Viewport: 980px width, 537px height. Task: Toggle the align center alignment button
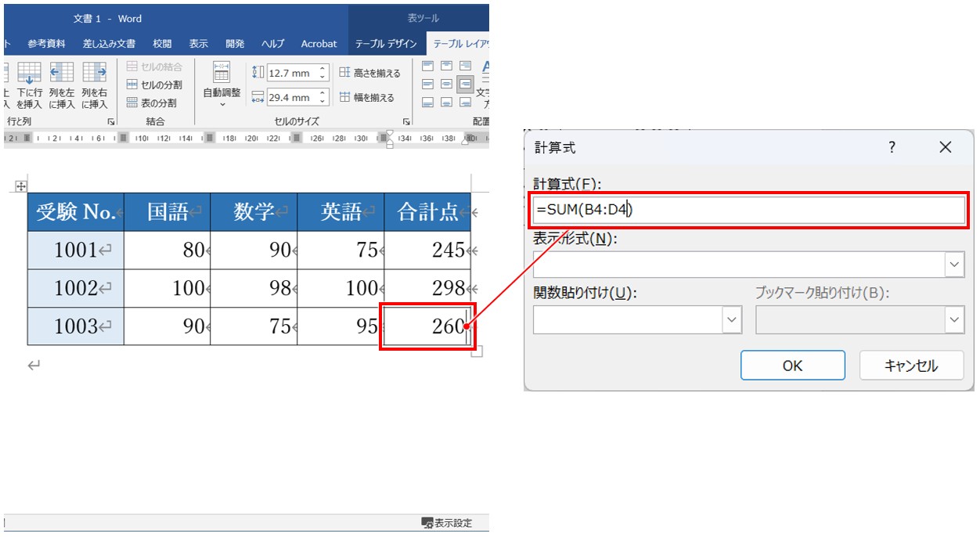click(446, 84)
